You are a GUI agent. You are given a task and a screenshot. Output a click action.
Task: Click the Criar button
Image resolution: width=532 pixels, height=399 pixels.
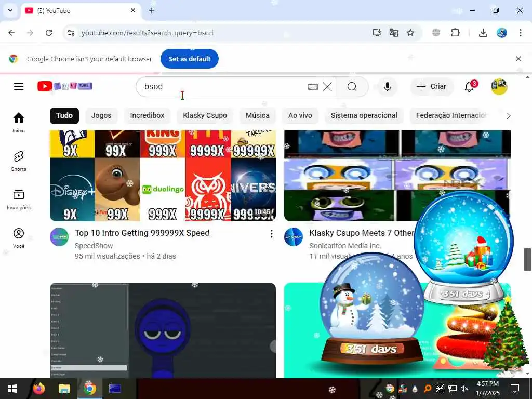(x=431, y=87)
